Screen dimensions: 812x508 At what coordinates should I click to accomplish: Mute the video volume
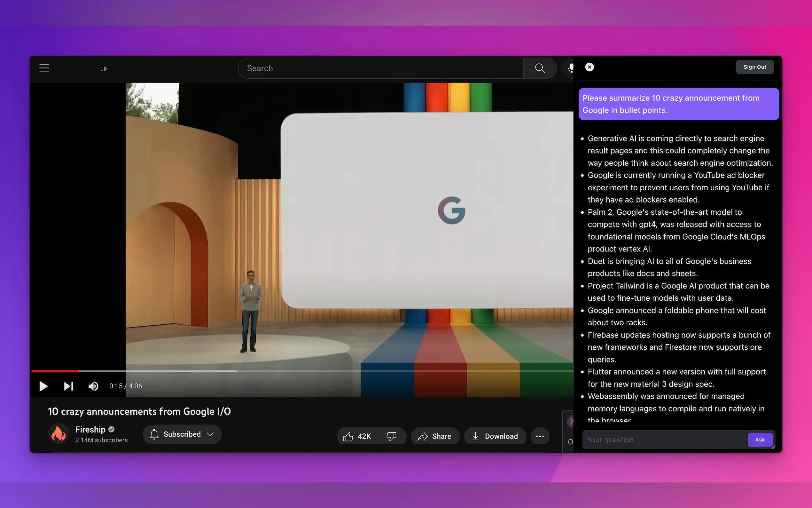coord(93,386)
